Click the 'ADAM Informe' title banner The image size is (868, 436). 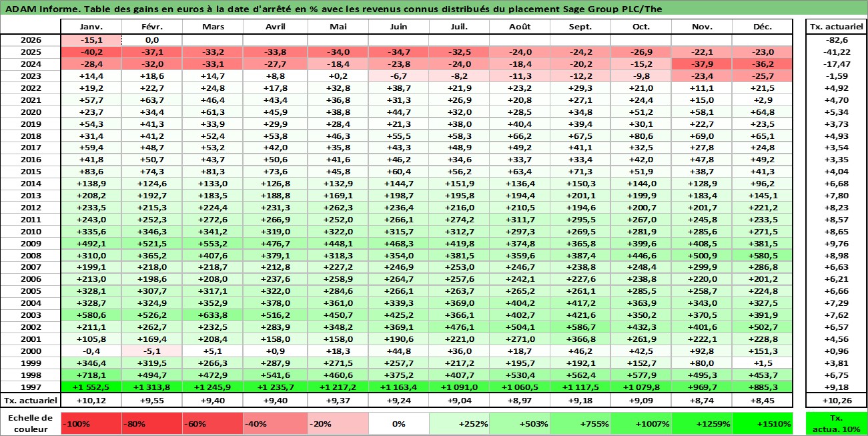[434, 9]
